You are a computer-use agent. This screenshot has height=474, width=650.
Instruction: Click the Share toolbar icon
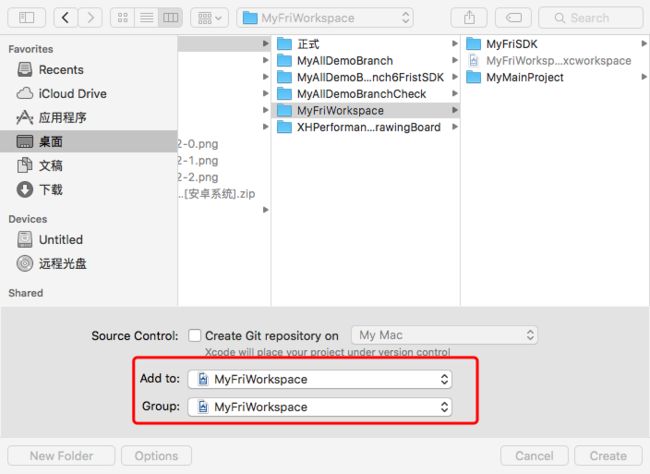tap(469, 18)
